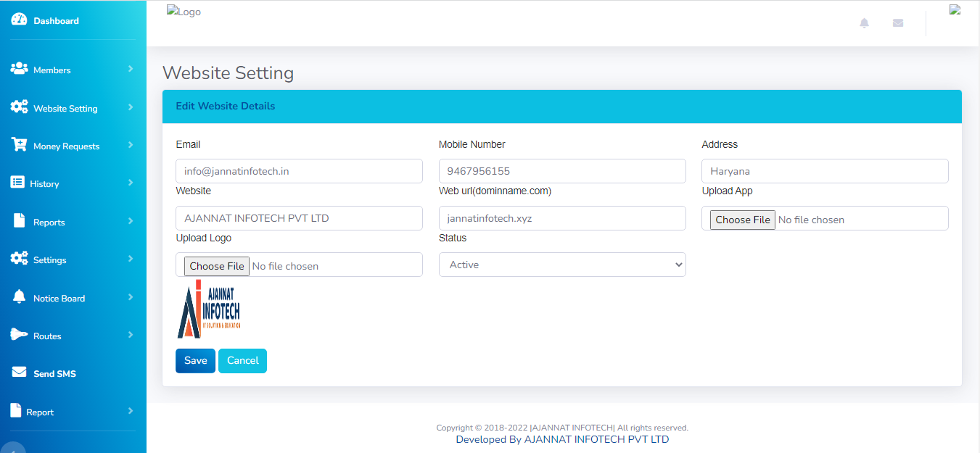Click the Routes key icon
This screenshot has width=980, height=453.
pyautogui.click(x=19, y=335)
